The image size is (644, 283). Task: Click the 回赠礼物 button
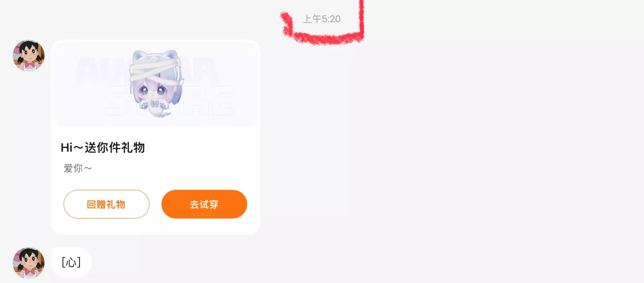pos(107,204)
